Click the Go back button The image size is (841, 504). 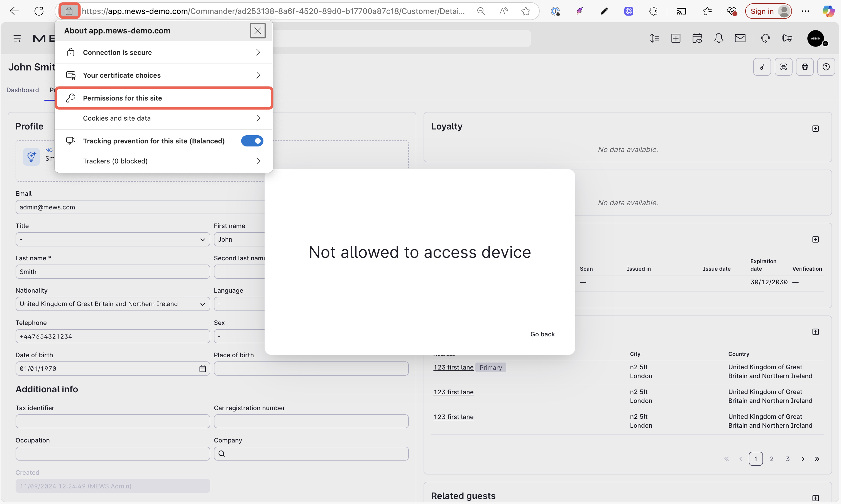click(542, 334)
